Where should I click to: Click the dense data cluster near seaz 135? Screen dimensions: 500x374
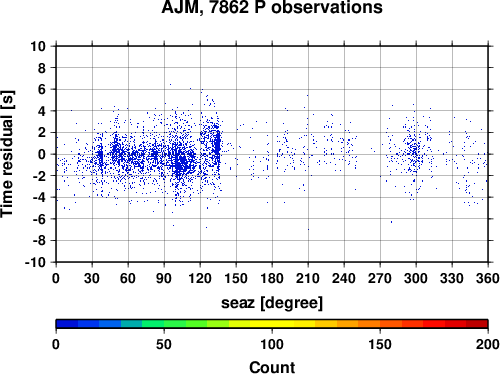coord(218,145)
